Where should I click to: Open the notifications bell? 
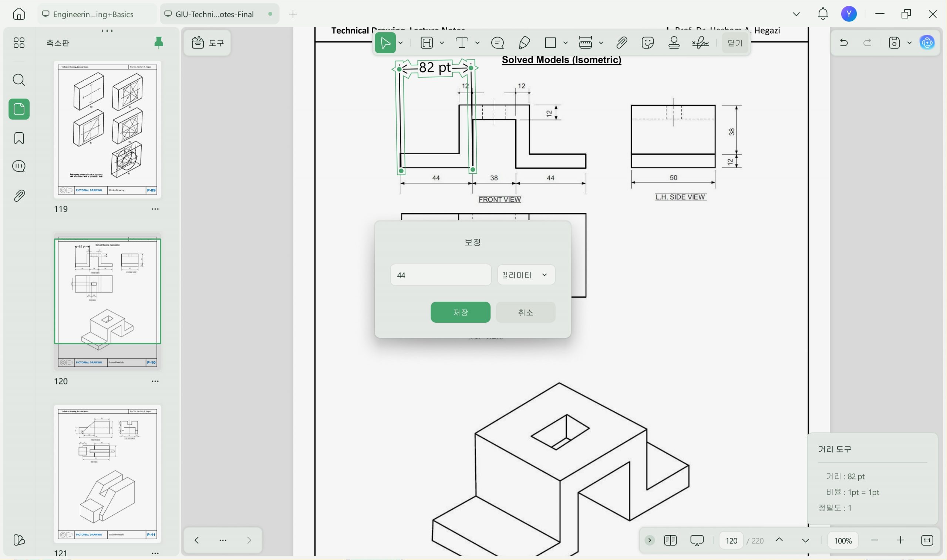(x=823, y=14)
